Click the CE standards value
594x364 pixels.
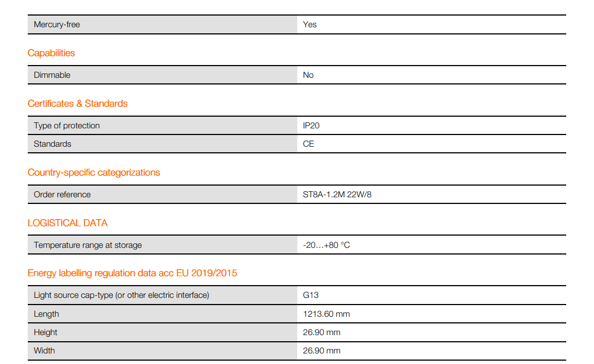pos(308,144)
